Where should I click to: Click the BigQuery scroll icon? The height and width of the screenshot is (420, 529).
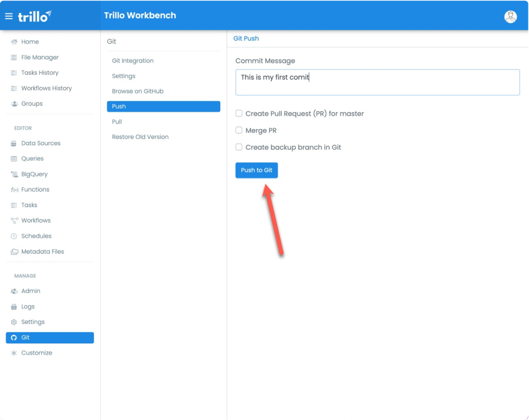pos(14,174)
